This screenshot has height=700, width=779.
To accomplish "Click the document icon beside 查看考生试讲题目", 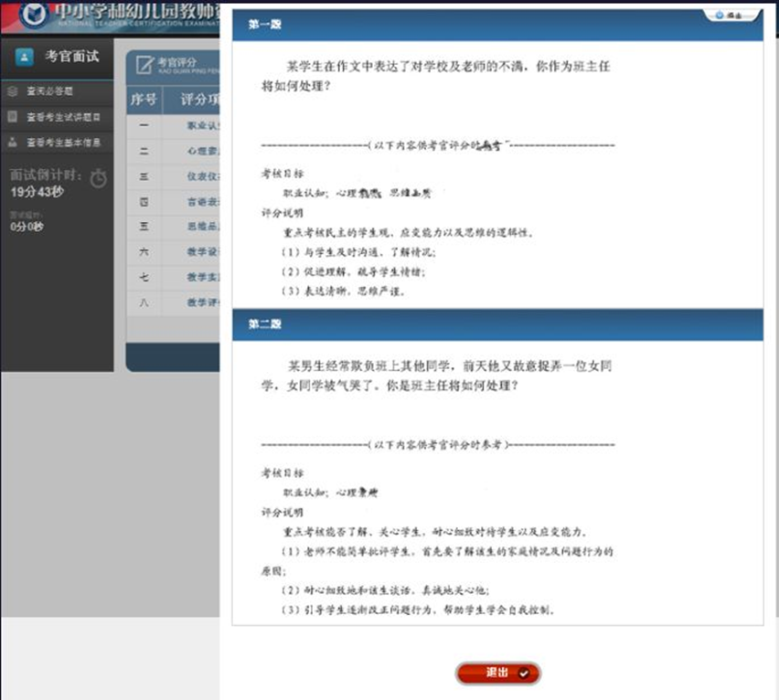I will [x=12, y=117].
